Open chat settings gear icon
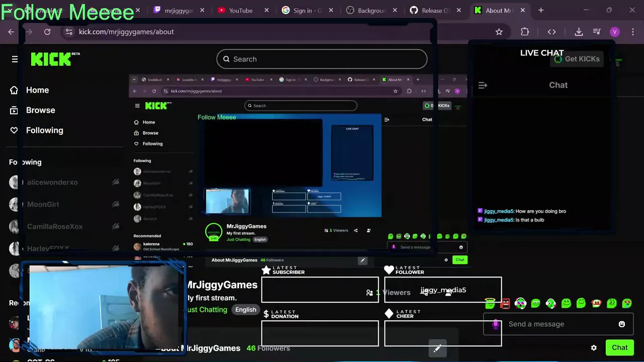The image size is (644, 362). [x=594, y=347]
